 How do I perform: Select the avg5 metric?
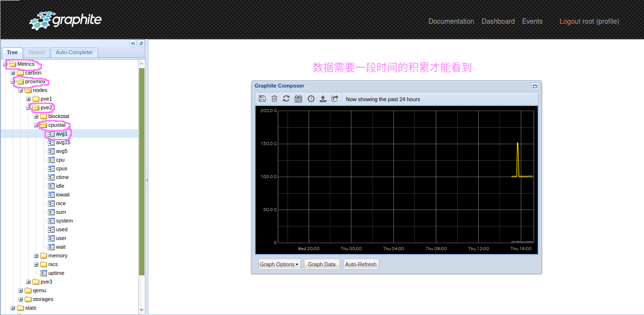[x=62, y=151]
